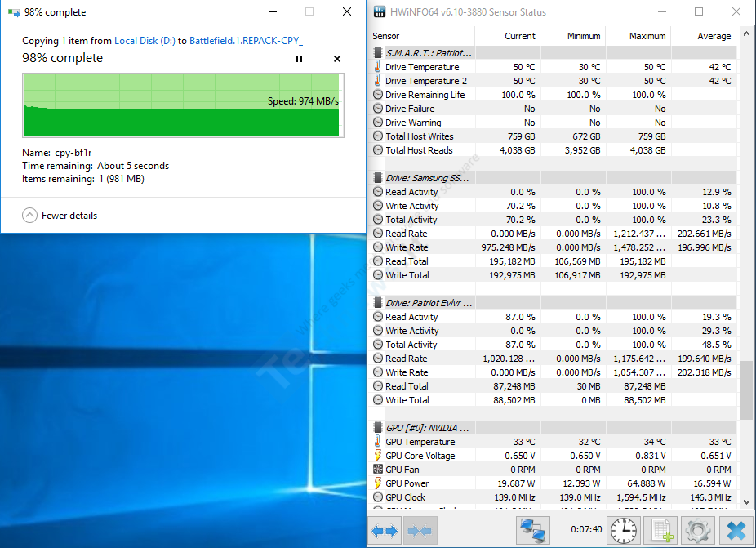Select the Samsung drive Read Rate row label
This screenshot has height=548, width=756.
[x=406, y=234]
